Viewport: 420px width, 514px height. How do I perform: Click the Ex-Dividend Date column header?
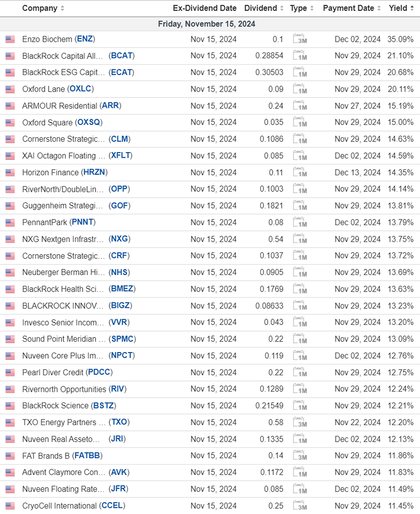[205, 8]
